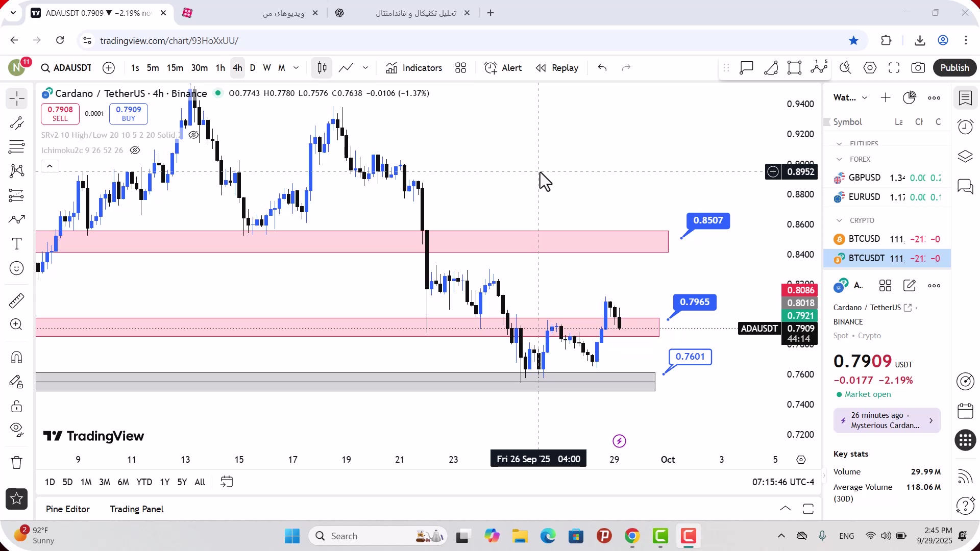Screen dimensions: 980x551
Task: Open forecasting and measurement tools
Action: click(17, 195)
